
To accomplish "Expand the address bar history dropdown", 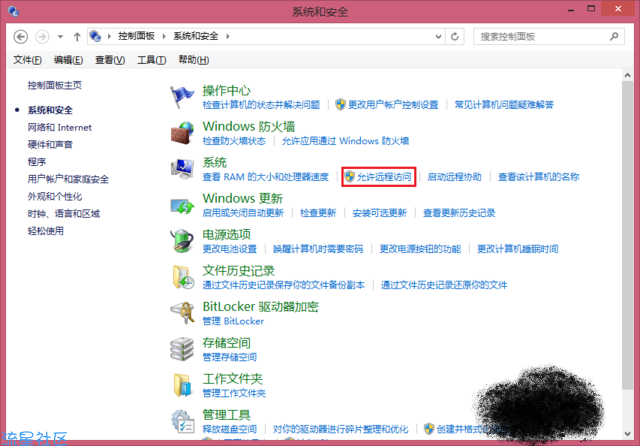I will pos(438,37).
